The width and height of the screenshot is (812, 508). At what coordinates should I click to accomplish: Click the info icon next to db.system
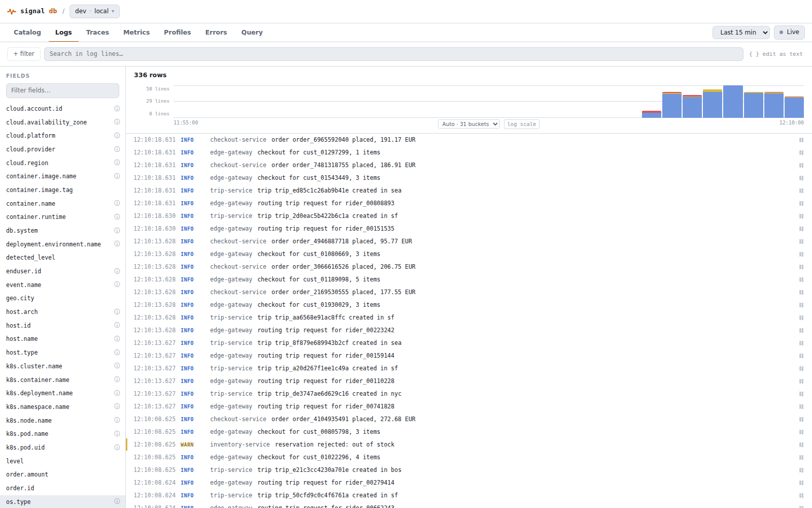[117, 231]
